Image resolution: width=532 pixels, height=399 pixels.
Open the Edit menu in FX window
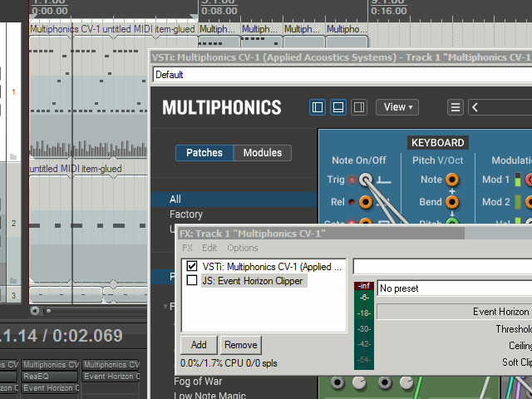[x=209, y=248]
